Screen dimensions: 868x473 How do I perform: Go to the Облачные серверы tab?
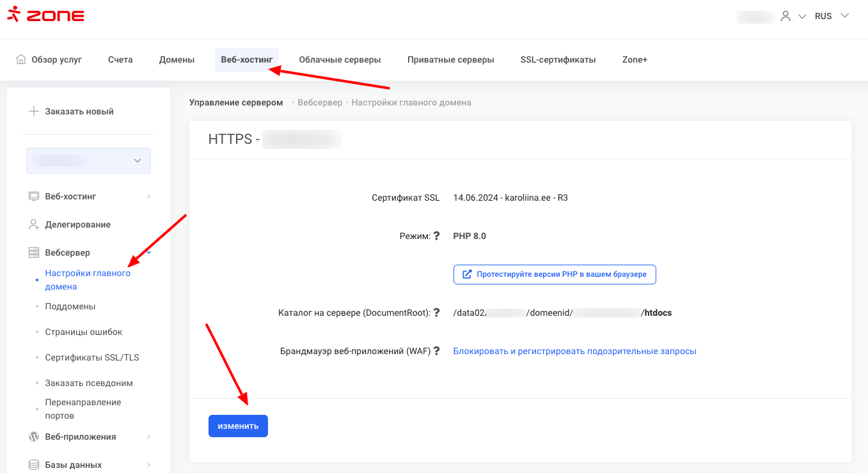click(x=340, y=59)
